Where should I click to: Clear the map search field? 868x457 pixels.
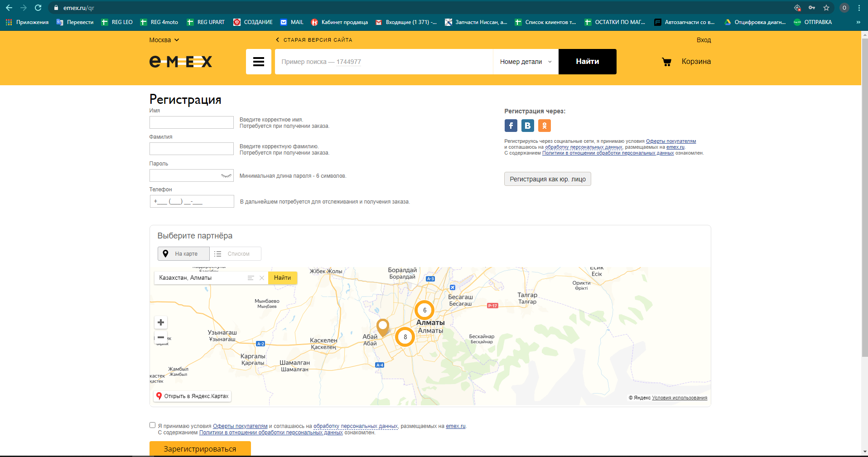pyautogui.click(x=262, y=278)
